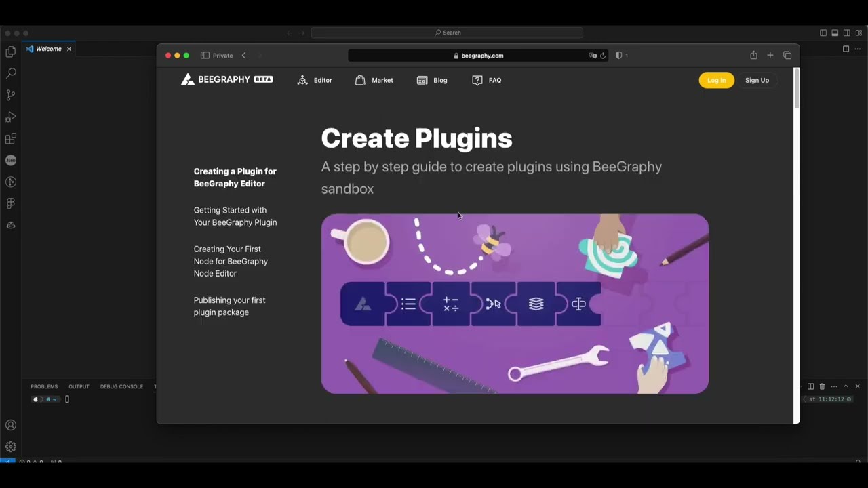Click the VS Code Search command center
Screen dimensions: 868x488
pyautogui.click(x=447, y=33)
